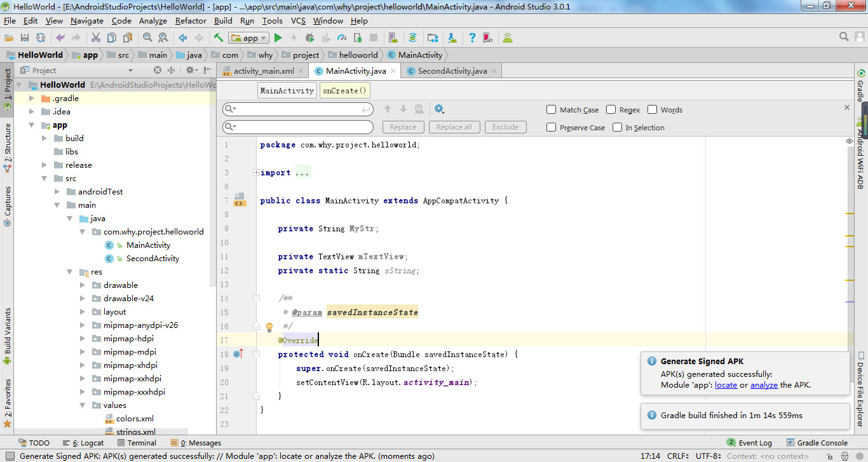Open the Analyze menu
Screen dimensions: 868x462
pyautogui.click(x=153, y=21)
